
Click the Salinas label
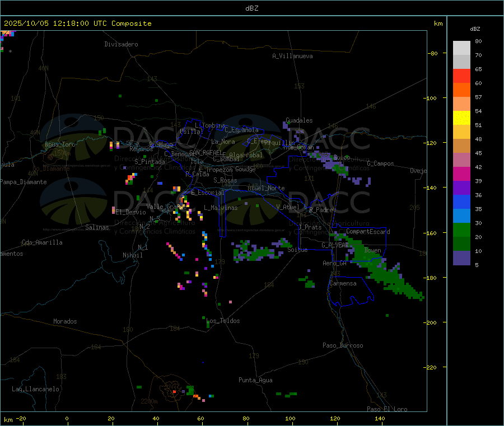coord(97,227)
